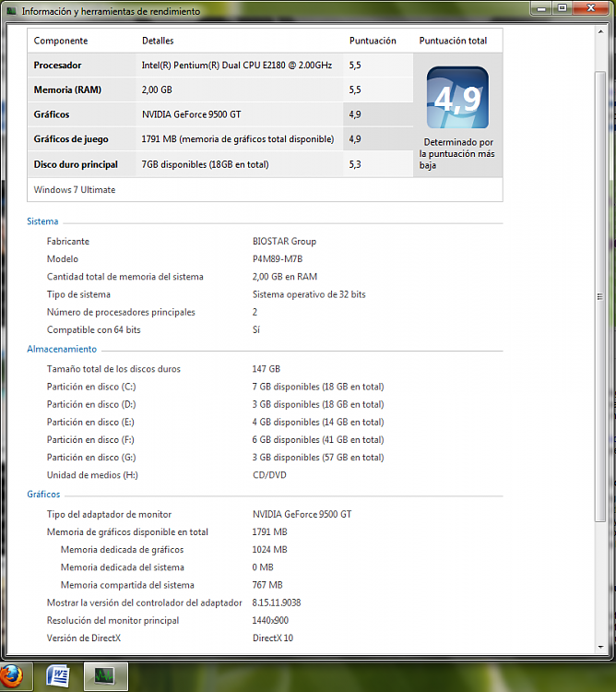Click Mostrar la versión del controlador del adaptador

click(144, 603)
